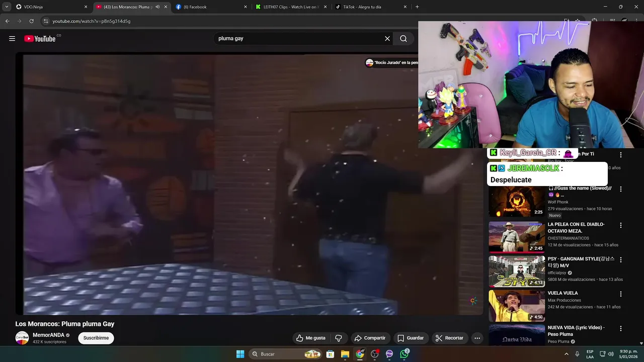Open the clock and date panel
The width and height of the screenshot is (644, 362).
coord(628,354)
